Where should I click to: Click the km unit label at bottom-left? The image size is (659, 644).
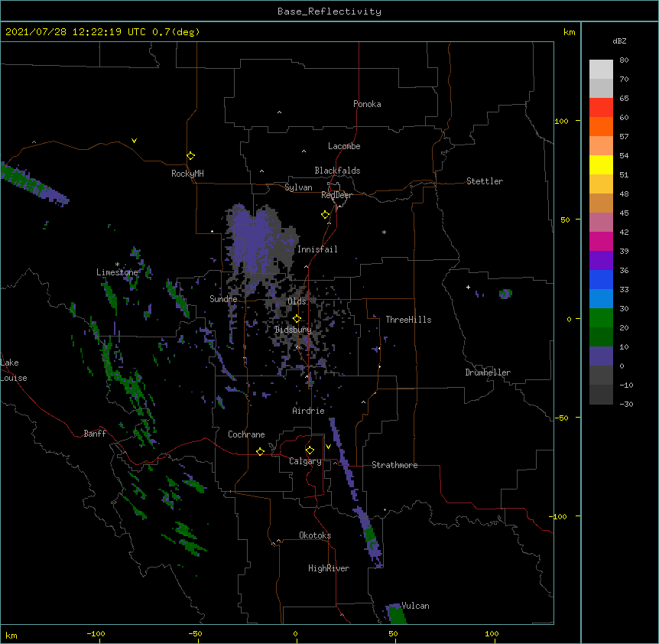pyautogui.click(x=11, y=636)
